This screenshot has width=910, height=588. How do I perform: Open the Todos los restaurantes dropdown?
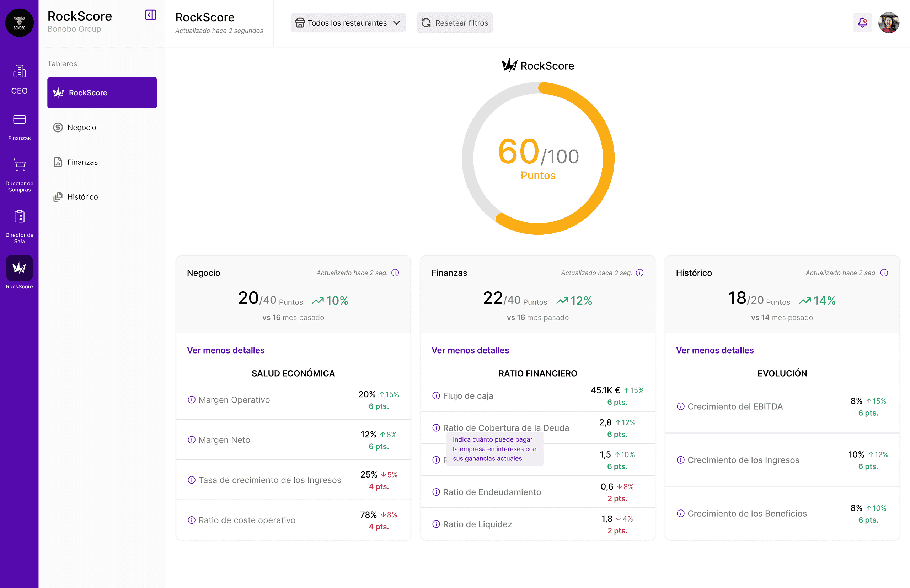point(348,22)
